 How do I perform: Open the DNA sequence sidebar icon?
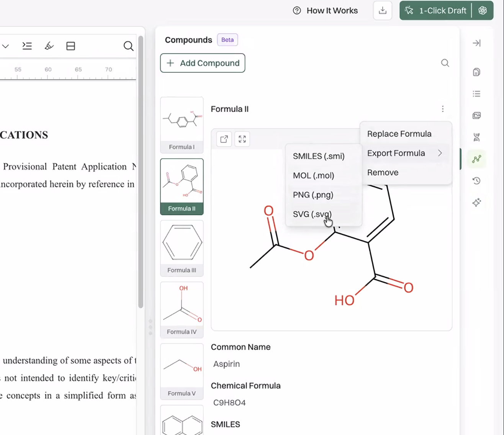(x=476, y=137)
